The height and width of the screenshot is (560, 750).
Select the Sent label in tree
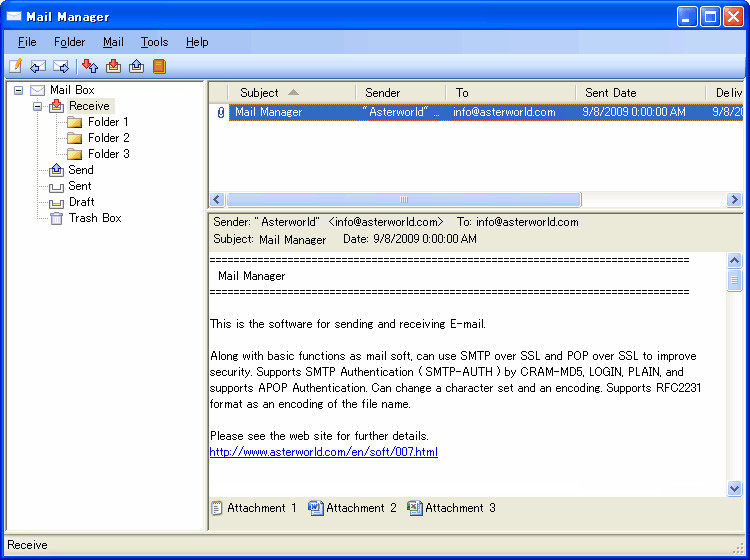pos(80,186)
